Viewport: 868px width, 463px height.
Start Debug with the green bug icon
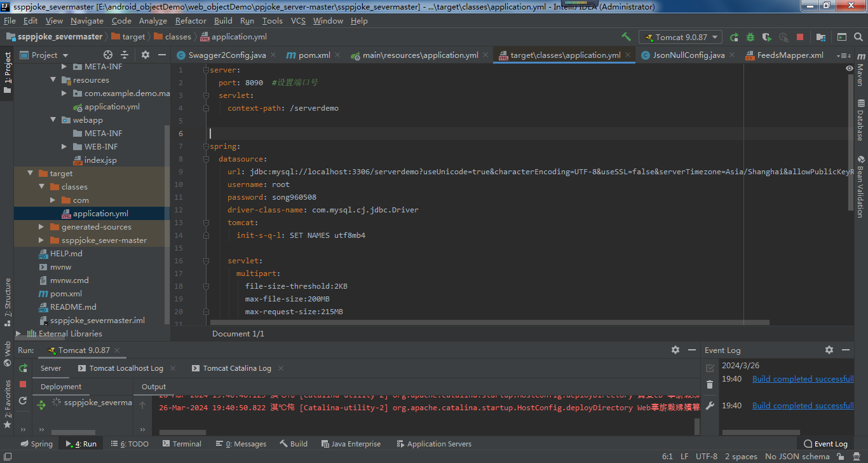(x=750, y=37)
